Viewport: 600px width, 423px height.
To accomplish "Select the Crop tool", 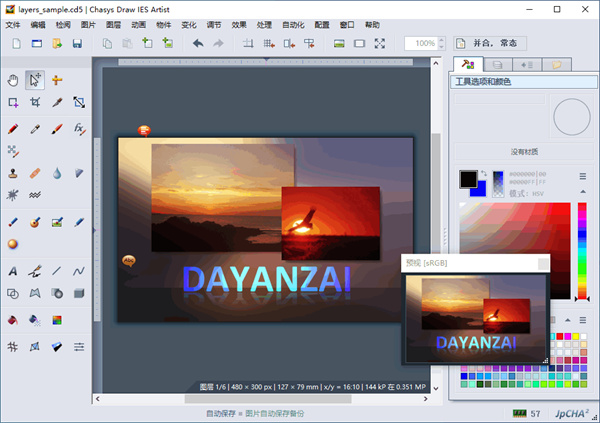I will click(35, 103).
